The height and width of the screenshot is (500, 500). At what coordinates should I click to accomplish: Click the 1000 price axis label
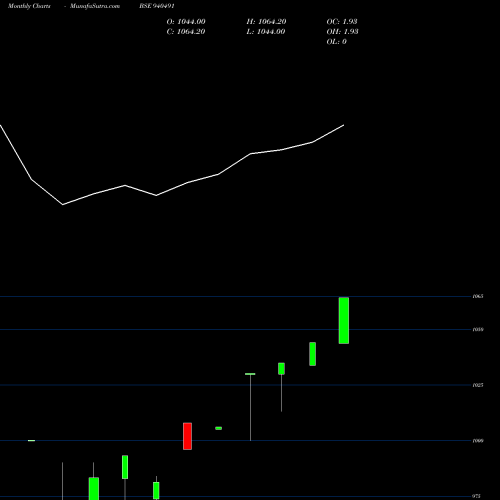[x=478, y=441]
